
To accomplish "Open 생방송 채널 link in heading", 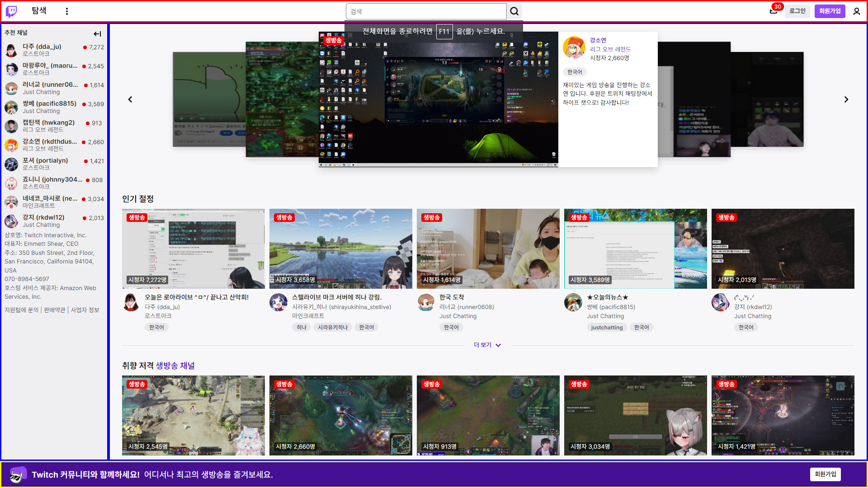I will click(175, 366).
